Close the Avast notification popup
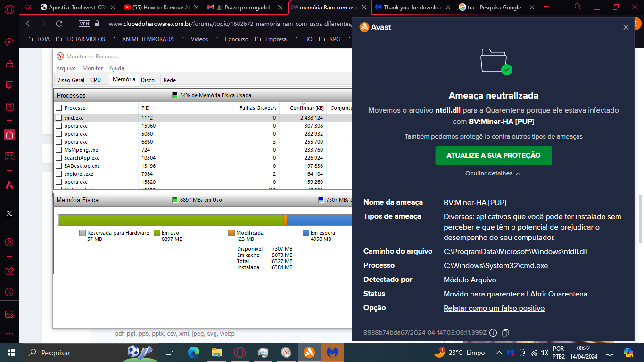The image size is (644, 362). pos(626,27)
